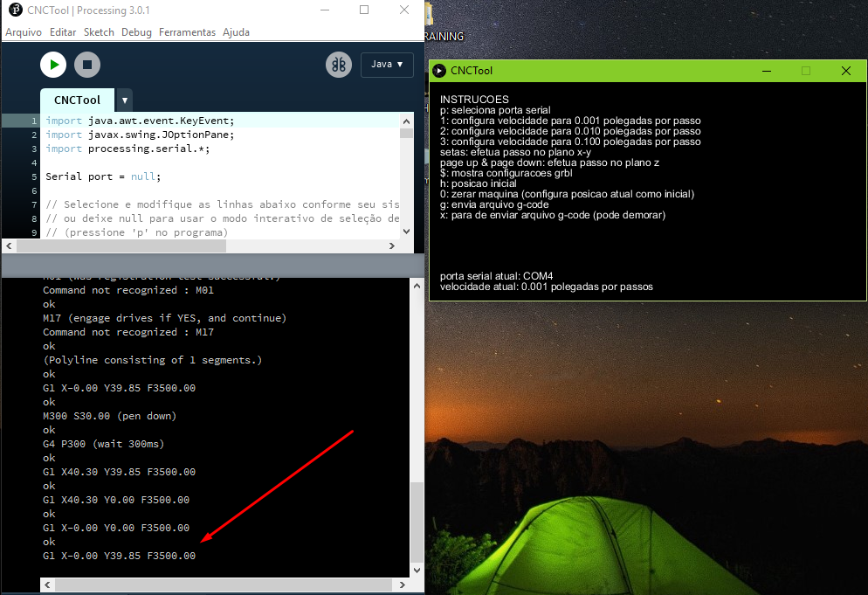Maximize the Processing editor window
The width and height of the screenshot is (868, 595).
(364, 10)
